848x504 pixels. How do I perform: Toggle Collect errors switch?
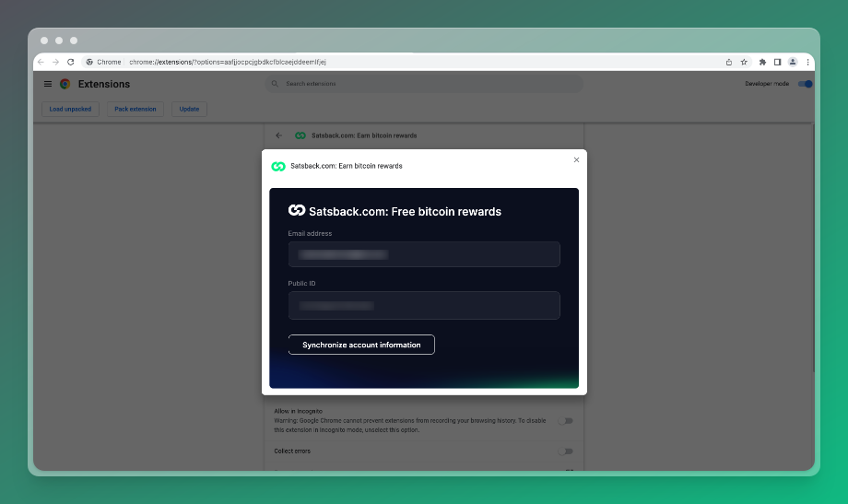click(566, 451)
